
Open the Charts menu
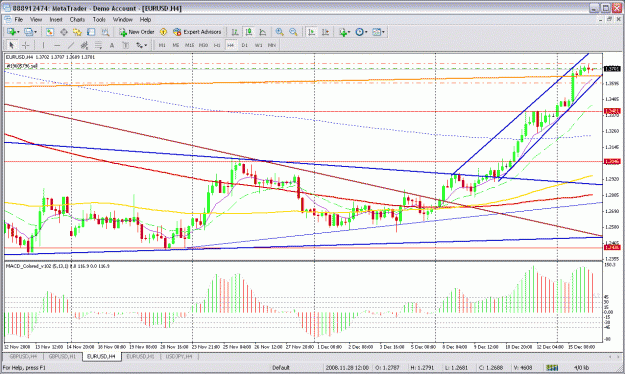coord(77,20)
